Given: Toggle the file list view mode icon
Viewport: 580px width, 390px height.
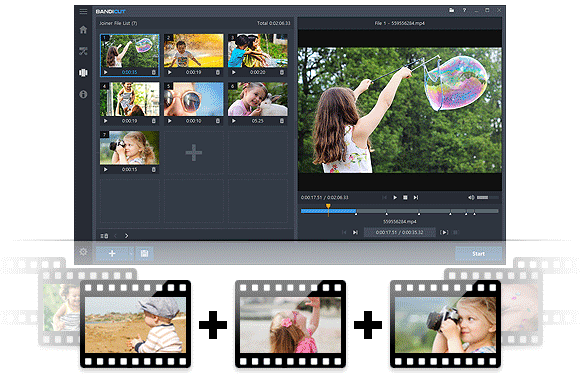Looking at the screenshot, I should 104,236.
